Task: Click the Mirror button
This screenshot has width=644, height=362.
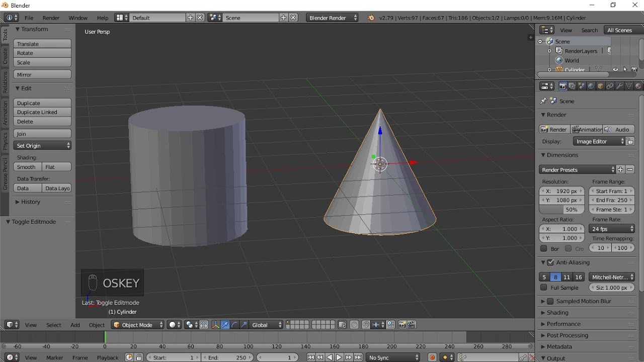Action: coord(42,74)
